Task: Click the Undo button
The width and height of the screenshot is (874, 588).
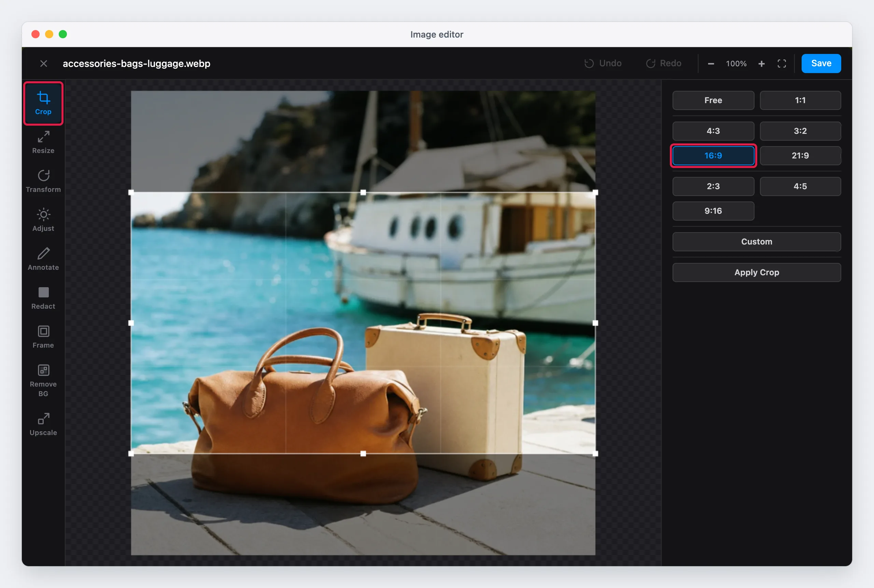Action: tap(603, 64)
